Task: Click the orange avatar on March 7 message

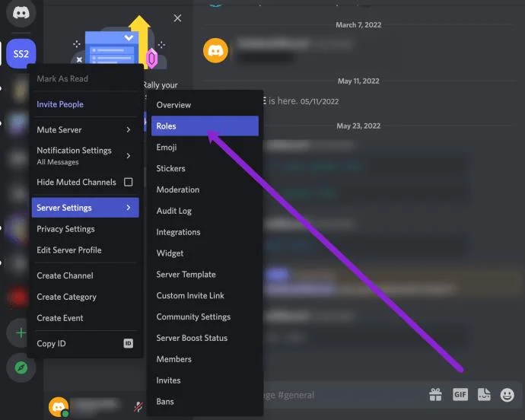Action: (215, 50)
